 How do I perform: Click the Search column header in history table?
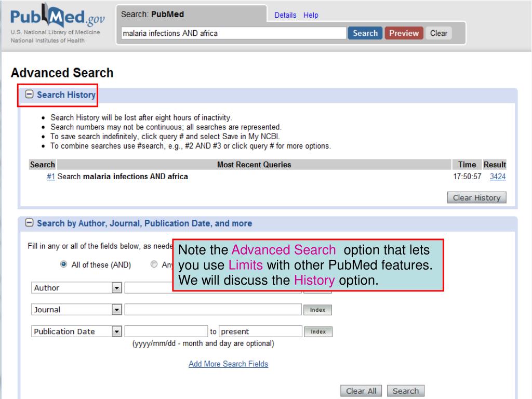coord(43,165)
